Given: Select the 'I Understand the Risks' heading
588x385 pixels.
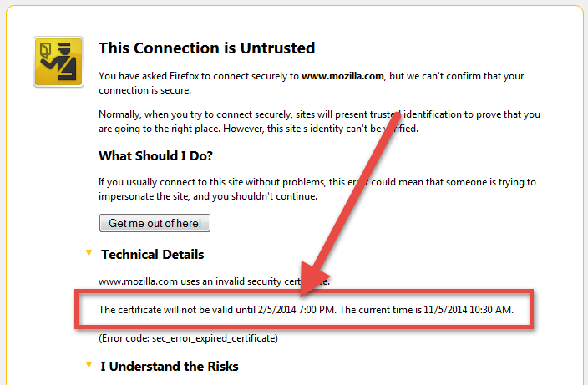Looking at the screenshot, I should coord(169,367).
